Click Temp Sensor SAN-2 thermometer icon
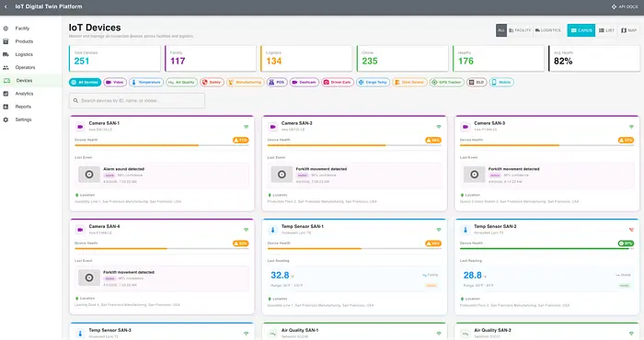The image size is (644, 340). 466,230
